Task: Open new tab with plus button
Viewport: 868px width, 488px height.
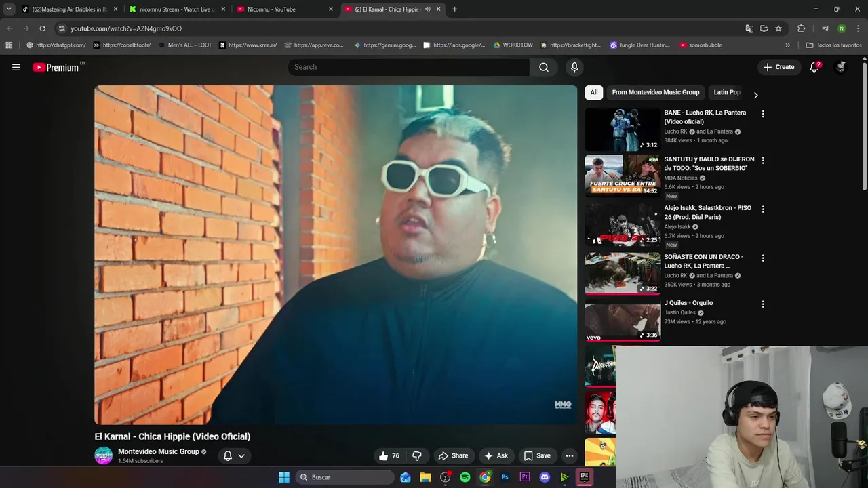Action: click(454, 9)
